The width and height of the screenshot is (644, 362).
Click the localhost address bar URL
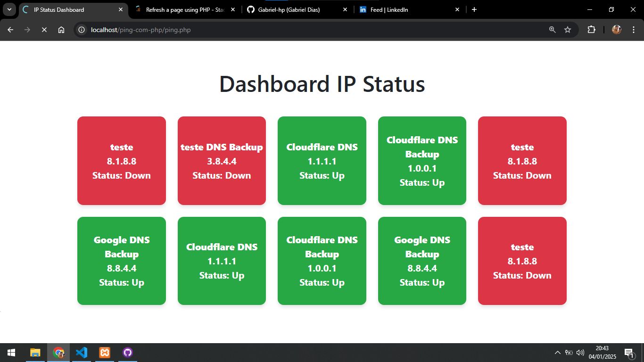(x=141, y=30)
